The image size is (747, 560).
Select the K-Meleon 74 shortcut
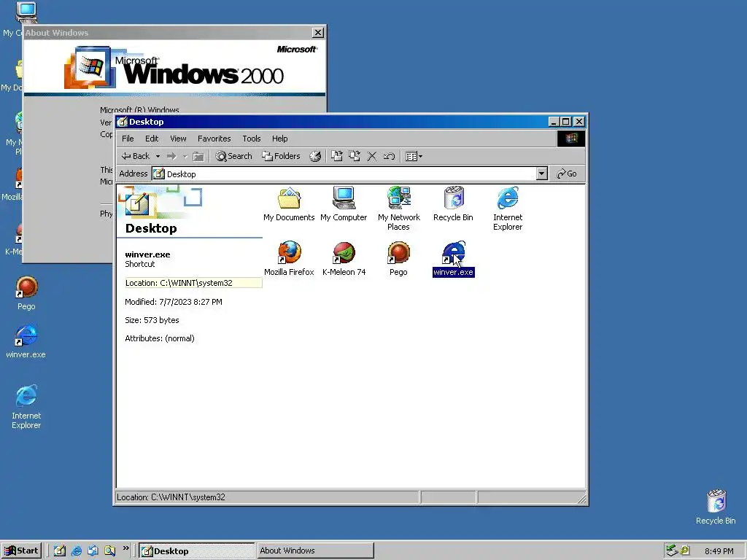click(x=344, y=259)
